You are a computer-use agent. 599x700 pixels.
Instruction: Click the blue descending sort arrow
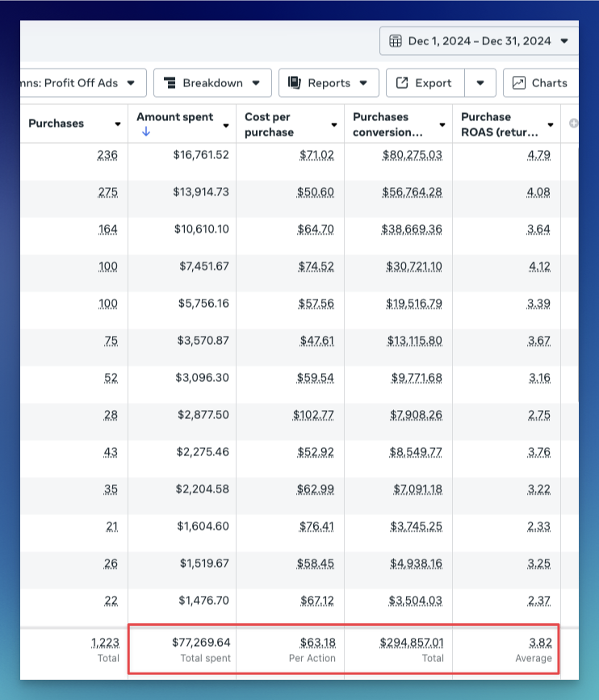(146, 132)
